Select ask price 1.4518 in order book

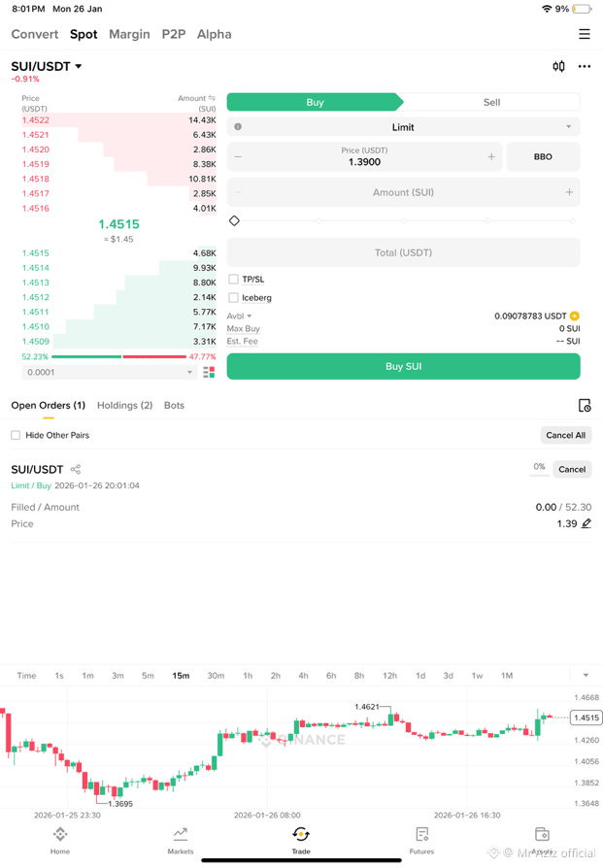point(35,179)
